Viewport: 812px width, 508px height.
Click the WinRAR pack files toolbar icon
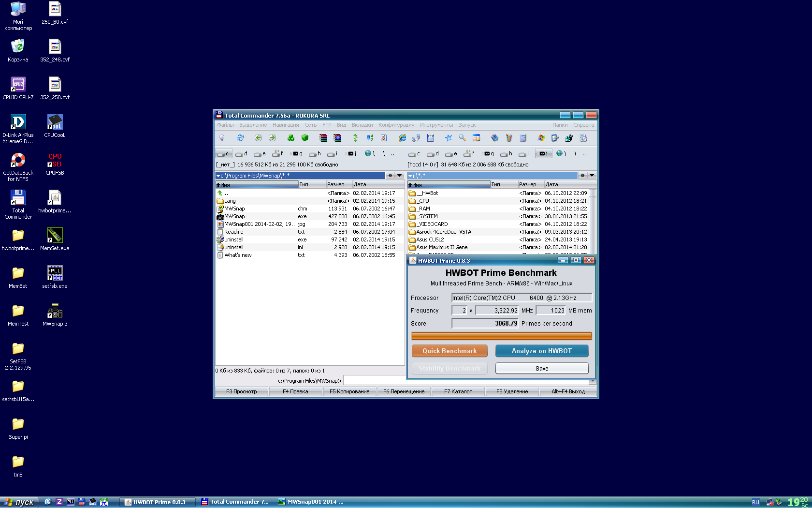pos(323,138)
